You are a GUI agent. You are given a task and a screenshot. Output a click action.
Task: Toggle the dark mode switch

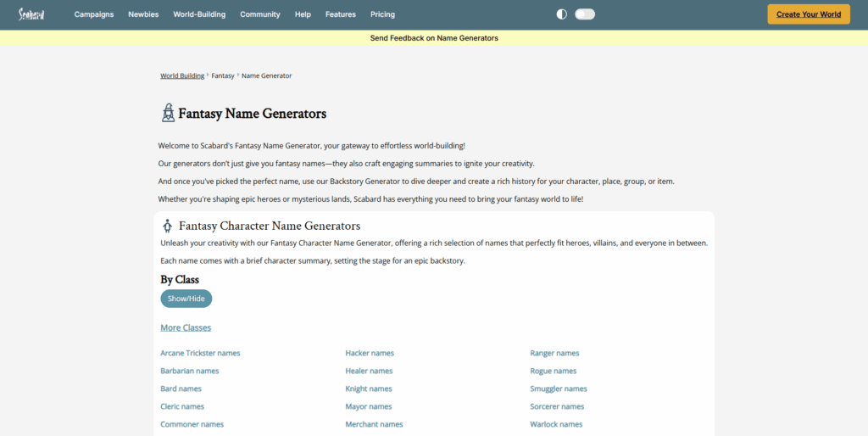pyautogui.click(x=585, y=14)
